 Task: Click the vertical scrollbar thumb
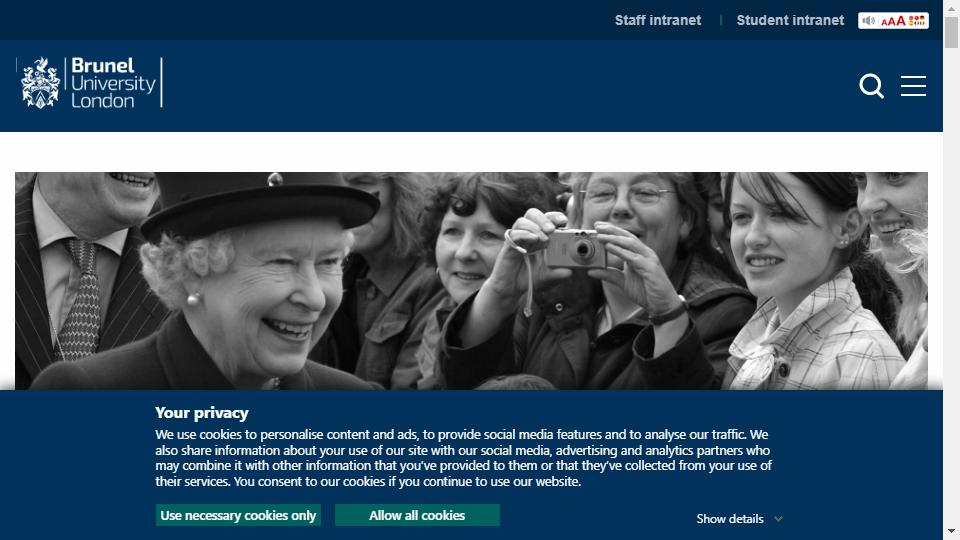click(951, 32)
